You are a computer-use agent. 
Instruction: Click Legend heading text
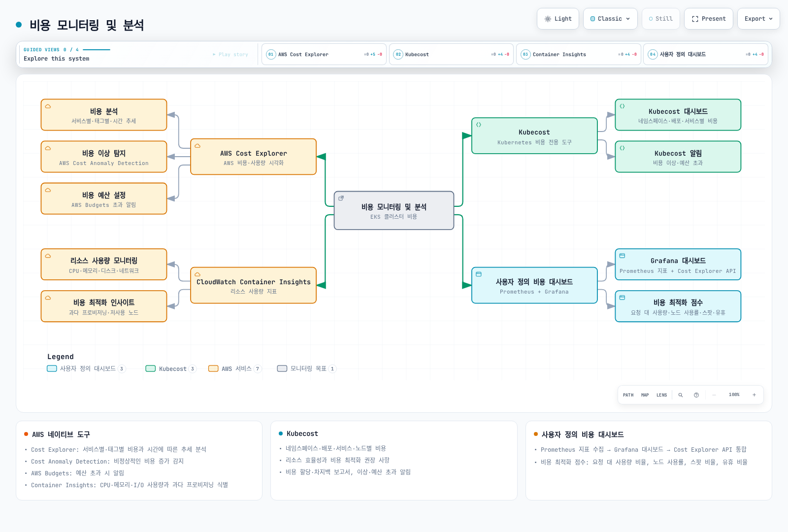pyautogui.click(x=61, y=357)
